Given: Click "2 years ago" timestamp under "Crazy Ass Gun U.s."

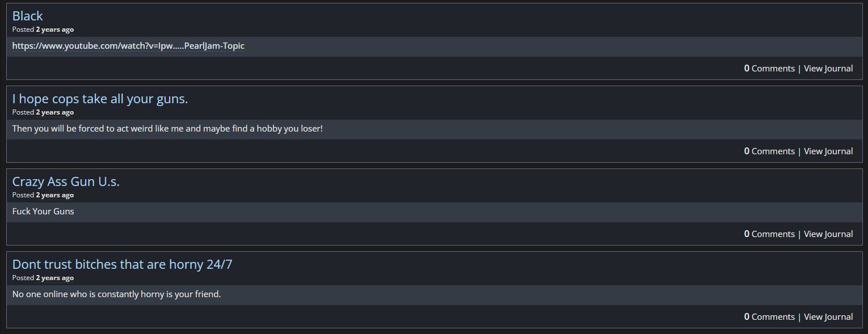Looking at the screenshot, I should click(x=55, y=195).
